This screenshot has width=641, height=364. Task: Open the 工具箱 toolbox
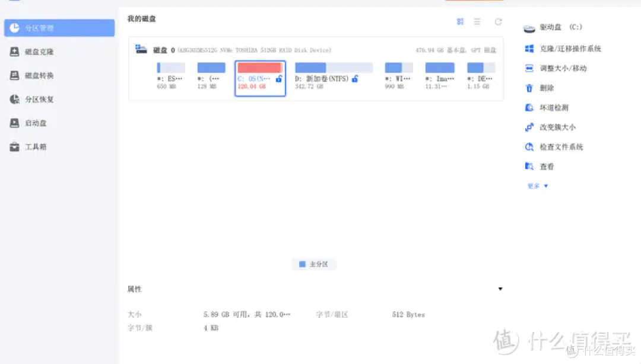pyautogui.click(x=36, y=147)
